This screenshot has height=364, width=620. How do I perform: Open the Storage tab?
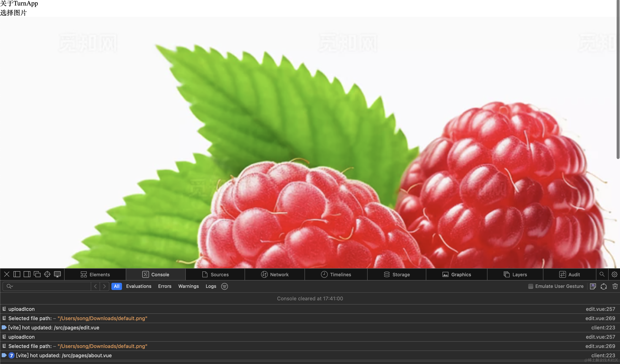pos(397,274)
